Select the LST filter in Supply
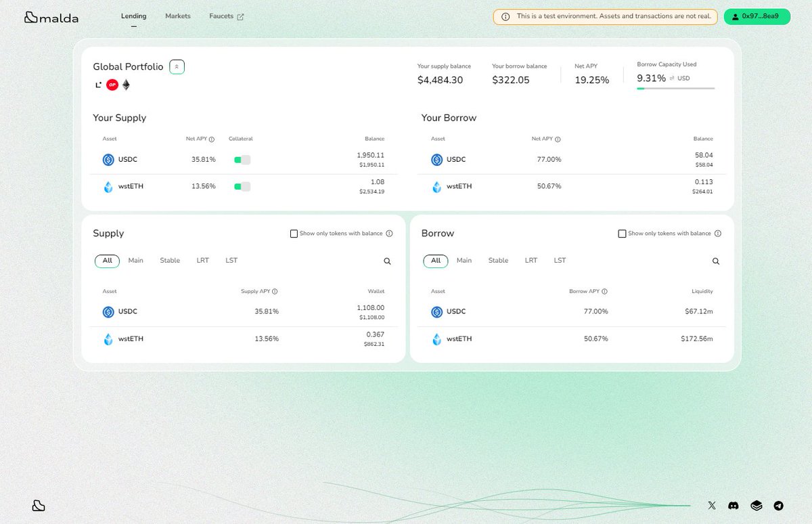812x524 pixels. (231, 261)
